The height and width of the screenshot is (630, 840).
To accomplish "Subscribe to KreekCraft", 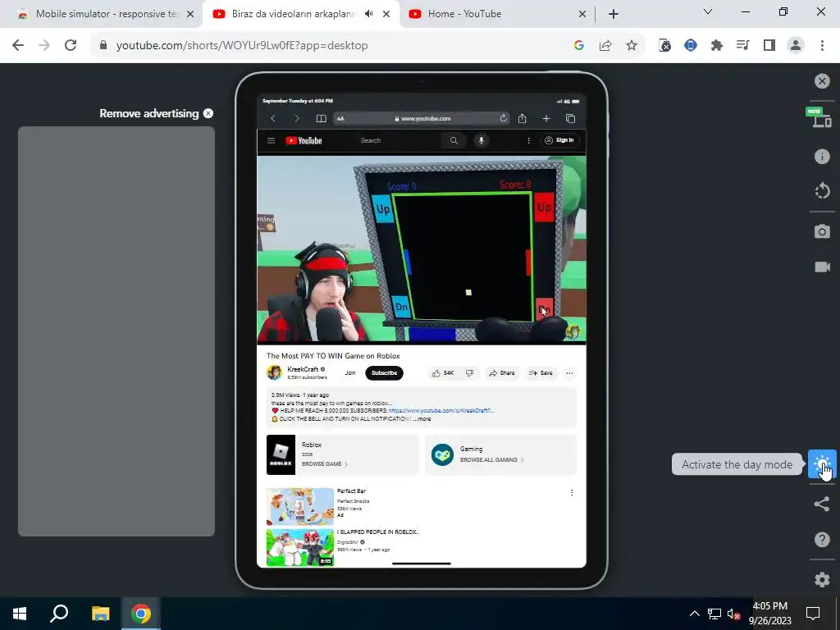I will point(384,373).
